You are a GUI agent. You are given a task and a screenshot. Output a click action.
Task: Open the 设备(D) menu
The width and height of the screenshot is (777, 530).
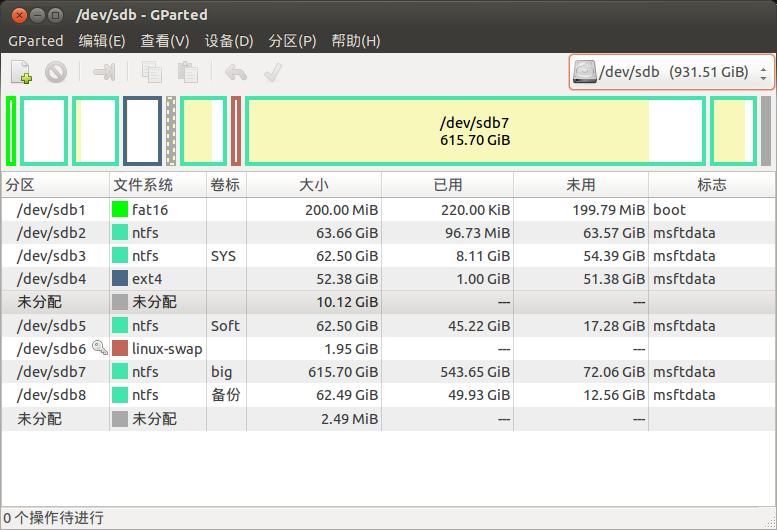[229, 41]
